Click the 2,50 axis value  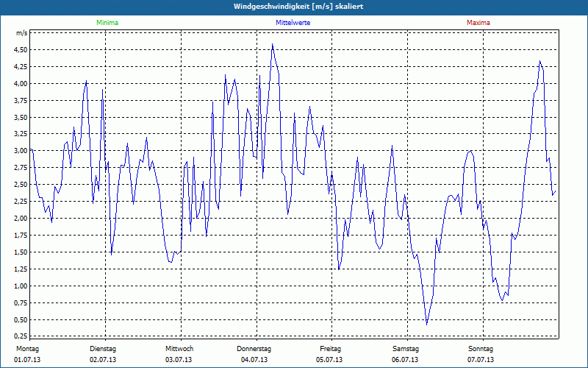pos(21,185)
